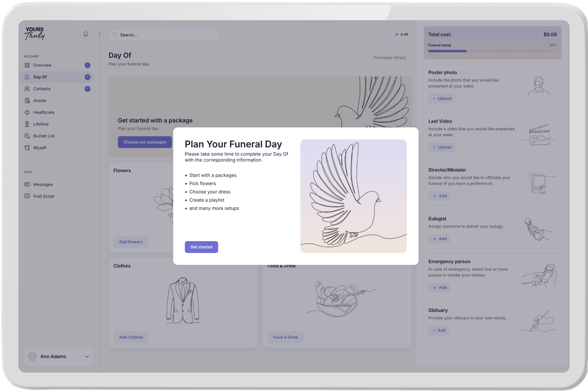The image size is (588, 391).
Task: Click the Lifetime hourglass icon
Action: coord(27,124)
